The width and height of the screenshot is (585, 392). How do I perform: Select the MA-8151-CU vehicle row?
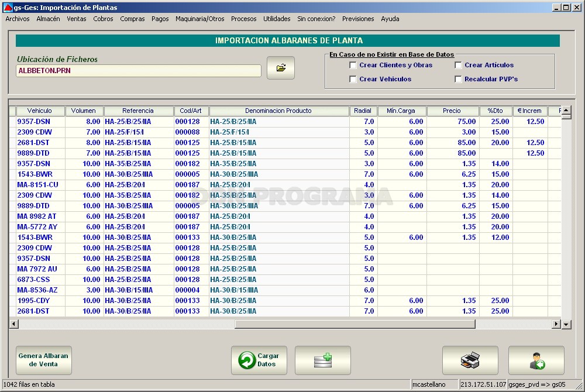tap(285, 185)
